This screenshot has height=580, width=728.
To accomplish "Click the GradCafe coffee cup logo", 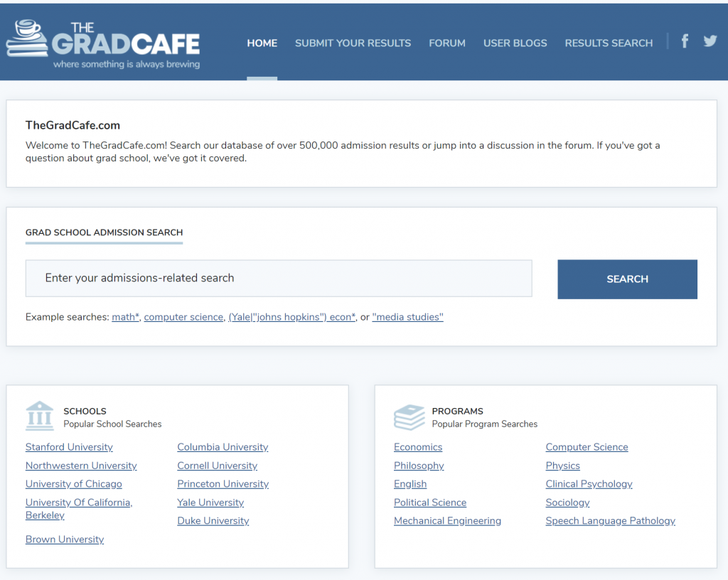I will [x=27, y=39].
